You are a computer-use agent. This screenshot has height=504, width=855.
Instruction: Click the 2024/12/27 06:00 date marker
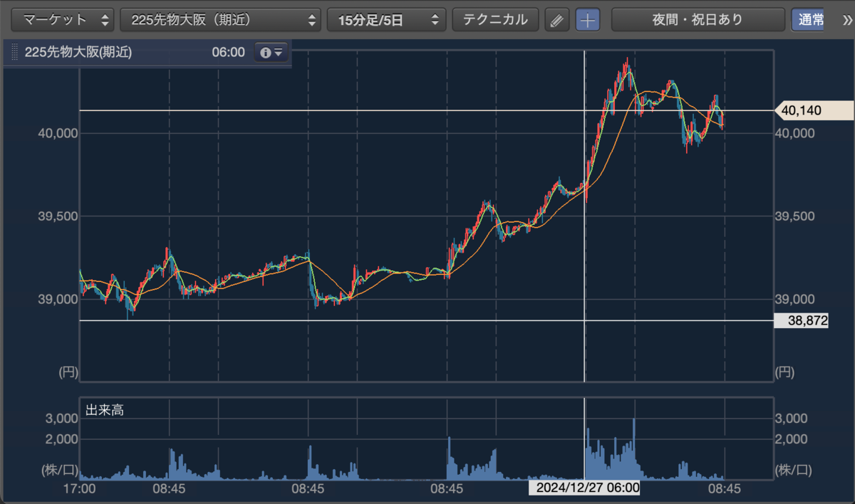click(x=584, y=488)
